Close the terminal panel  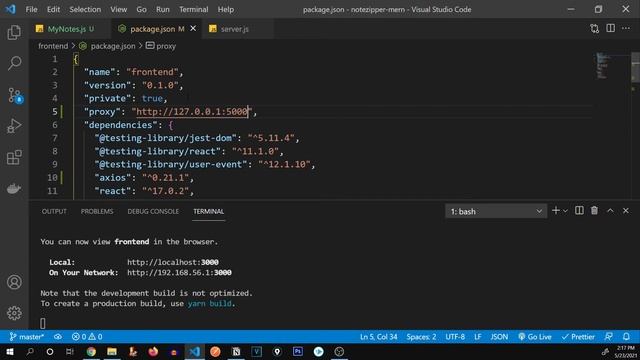tap(626, 211)
